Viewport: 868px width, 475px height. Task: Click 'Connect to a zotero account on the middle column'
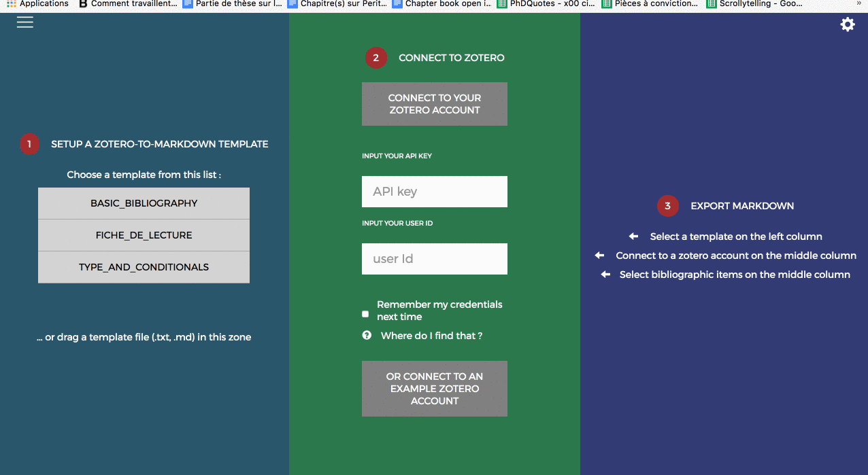click(736, 256)
